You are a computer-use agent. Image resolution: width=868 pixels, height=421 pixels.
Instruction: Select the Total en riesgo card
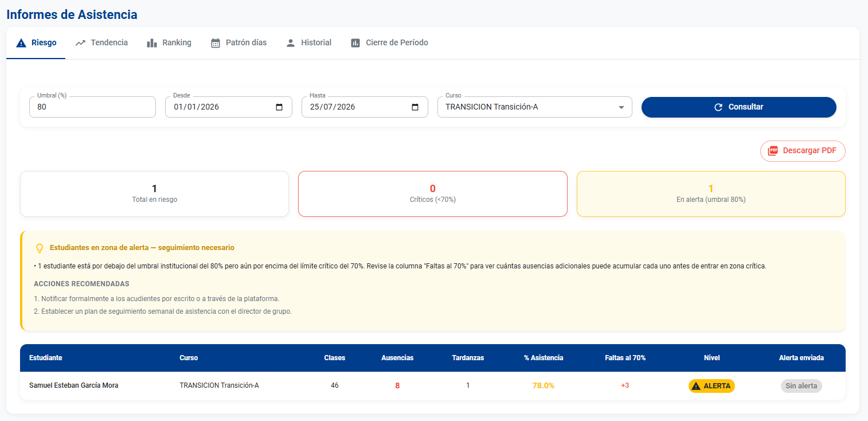[x=154, y=194]
